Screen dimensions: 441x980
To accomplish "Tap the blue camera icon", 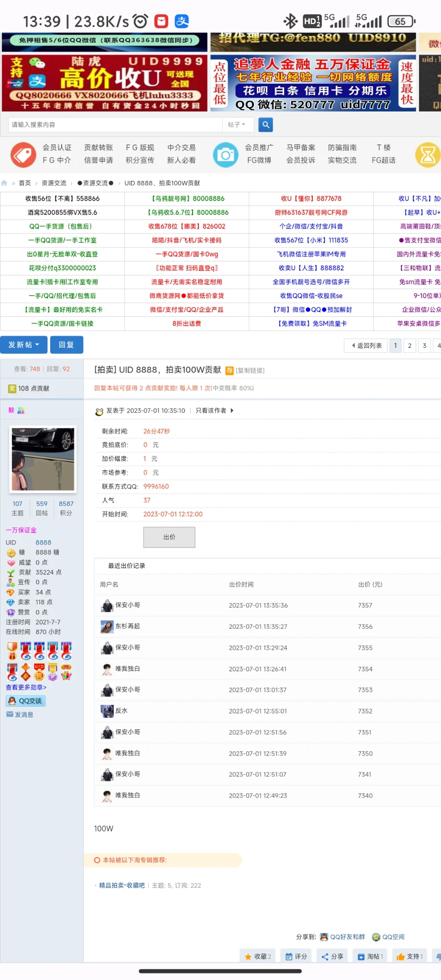I will pyautogui.click(x=225, y=155).
